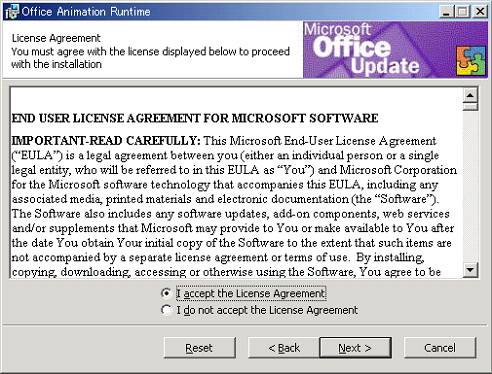Viewport: 492px width, 374px height.
Task: Go back with the "< Back" button
Action: point(284,348)
